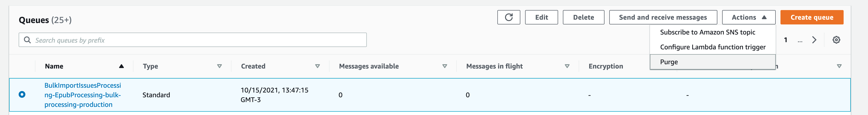Click the Name column ascending sort arrow
This screenshot has width=868, height=115.
click(121, 66)
